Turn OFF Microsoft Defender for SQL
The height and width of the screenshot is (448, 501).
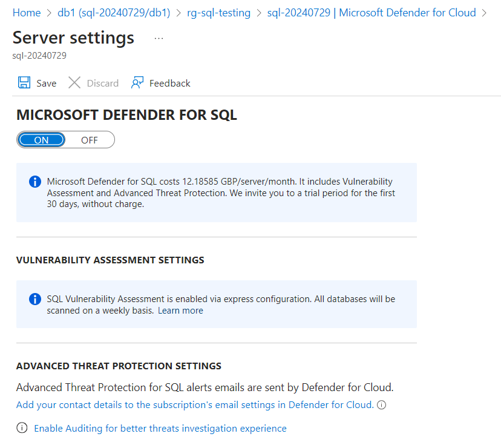coord(89,139)
